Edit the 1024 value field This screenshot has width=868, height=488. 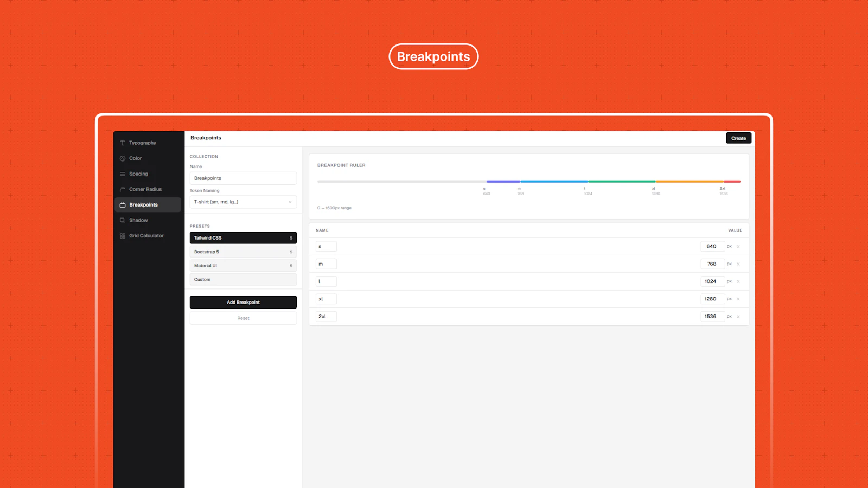(x=712, y=281)
